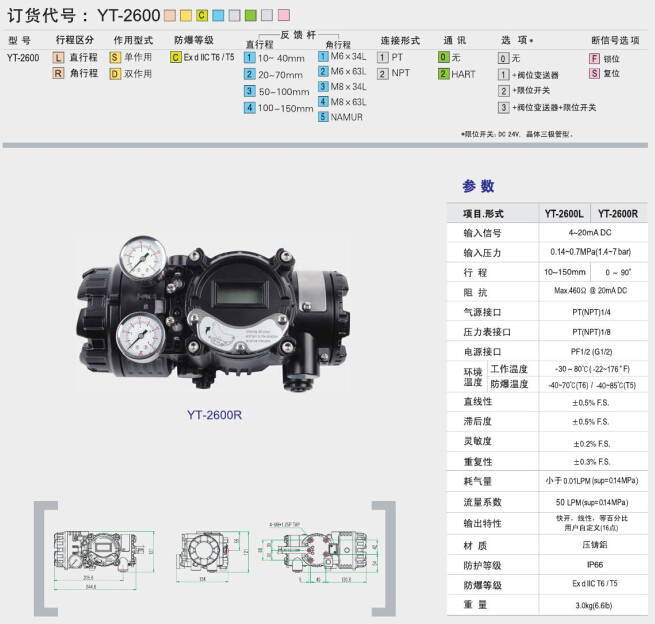Select the yellow S box for 单作用
655x624 pixels.
tap(115, 57)
